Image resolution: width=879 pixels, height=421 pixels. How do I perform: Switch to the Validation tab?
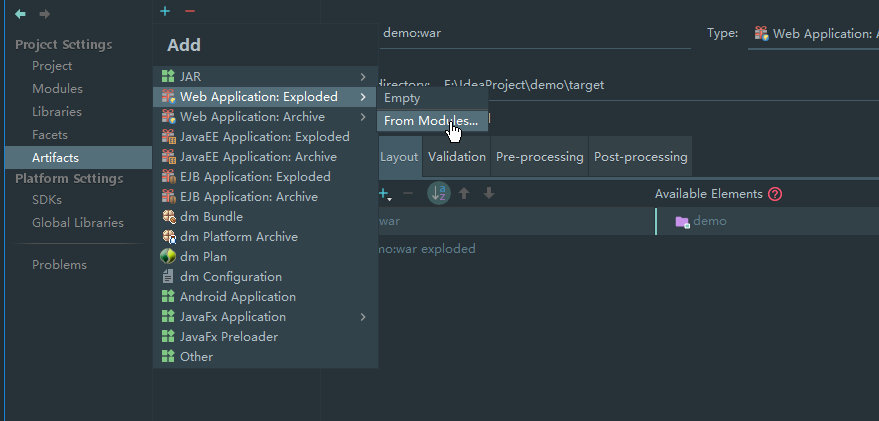point(457,157)
